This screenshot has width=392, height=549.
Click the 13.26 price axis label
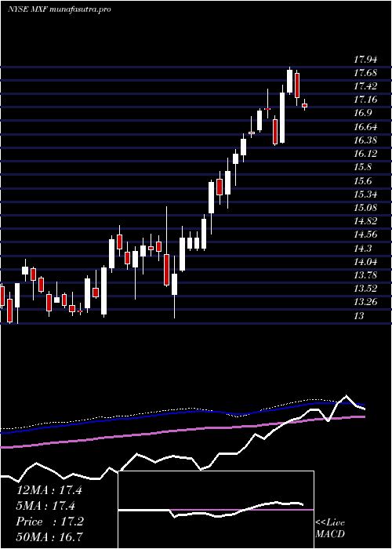coord(365,302)
